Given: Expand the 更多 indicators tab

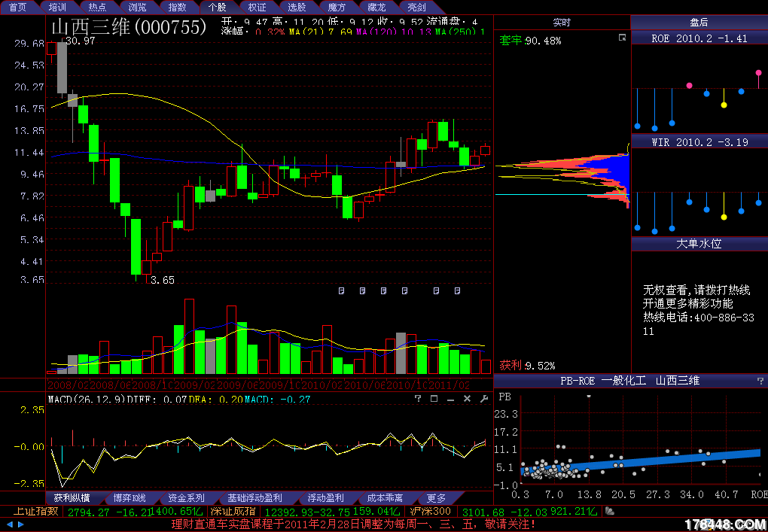Looking at the screenshot, I should [x=436, y=498].
